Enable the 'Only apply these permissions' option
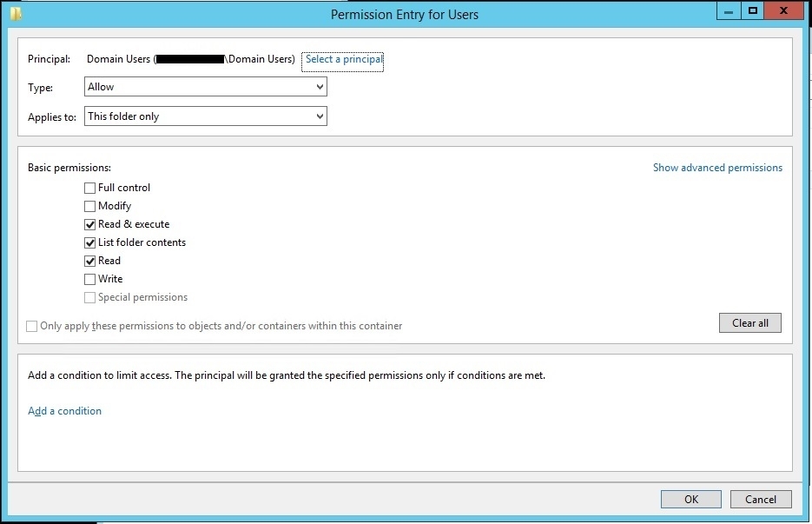Image resolution: width=812 pixels, height=524 pixels. 32,326
